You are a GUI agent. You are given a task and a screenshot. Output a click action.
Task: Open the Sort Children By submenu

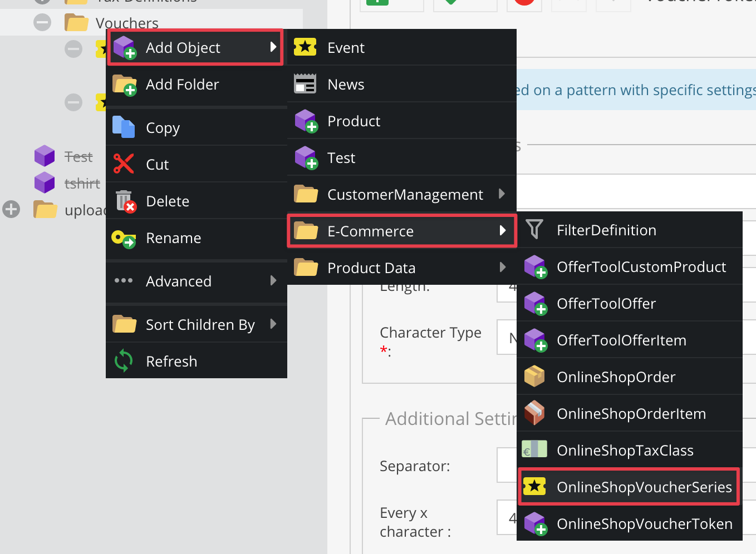pos(273,324)
